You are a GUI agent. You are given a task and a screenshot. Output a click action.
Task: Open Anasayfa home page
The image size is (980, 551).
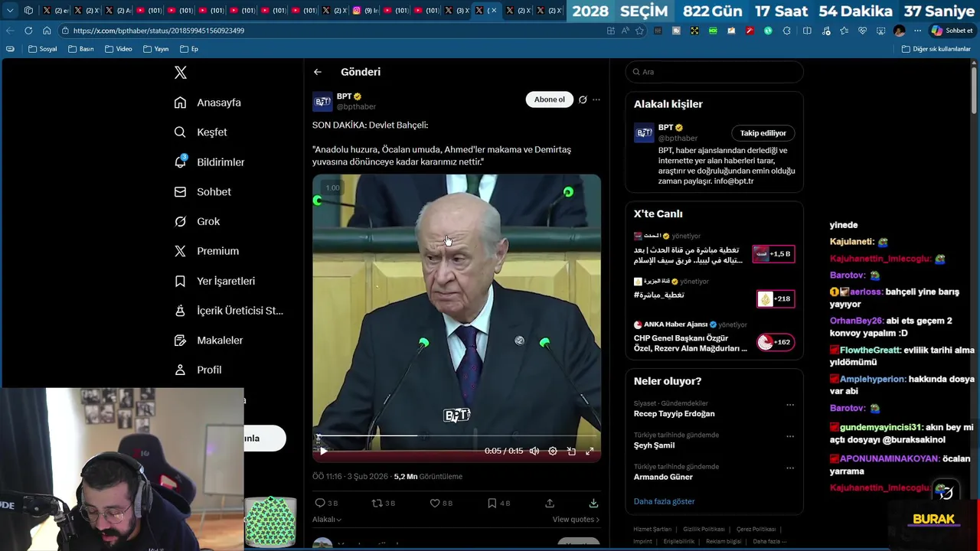[207, 103]
